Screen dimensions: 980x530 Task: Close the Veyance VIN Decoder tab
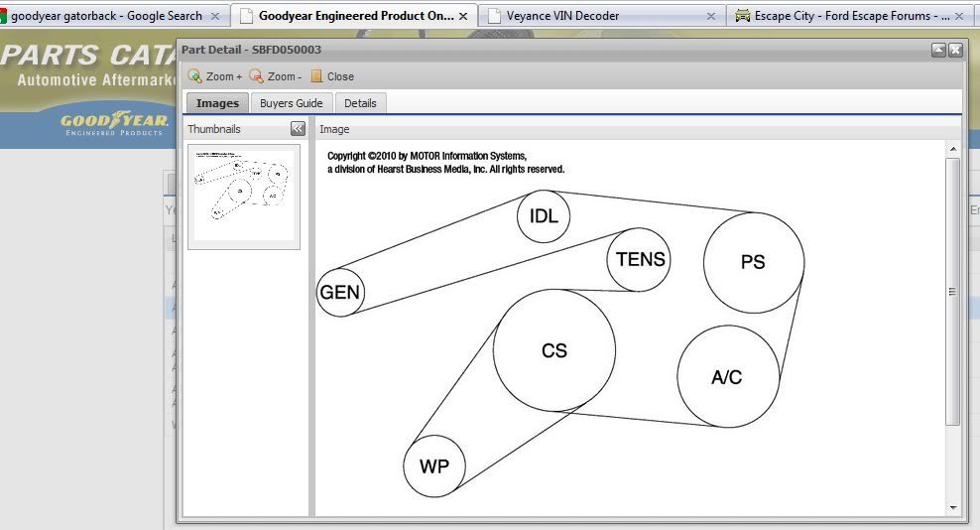click(711, 16)
